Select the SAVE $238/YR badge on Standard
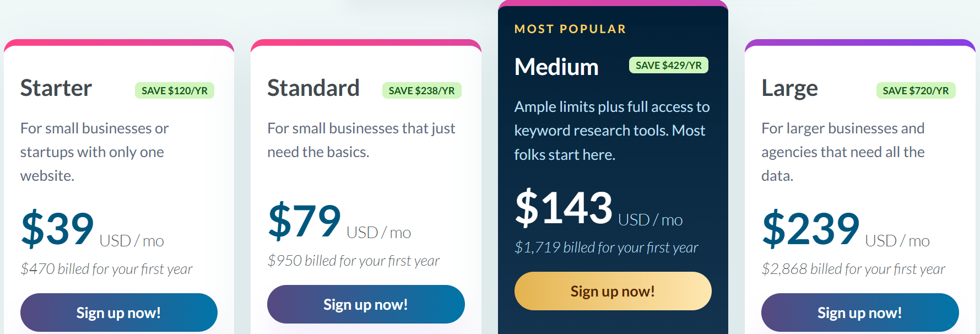 click(422, 90)
